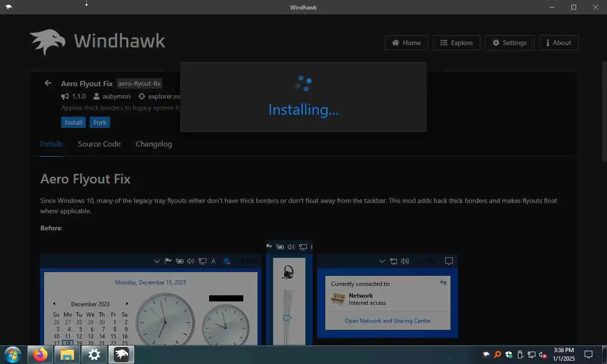Click the Windhawk hawk logo in header

47,42
